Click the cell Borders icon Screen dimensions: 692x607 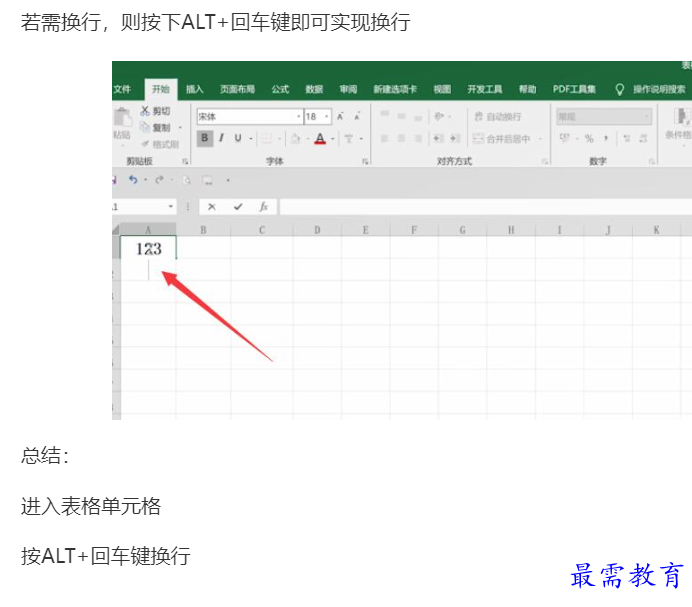(x=267, y=139)
